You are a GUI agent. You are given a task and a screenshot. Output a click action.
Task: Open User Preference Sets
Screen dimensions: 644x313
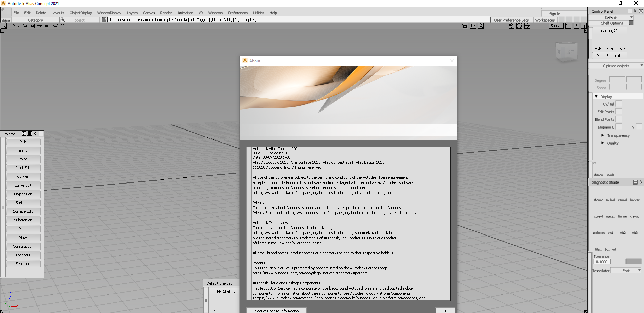[511, 20]
